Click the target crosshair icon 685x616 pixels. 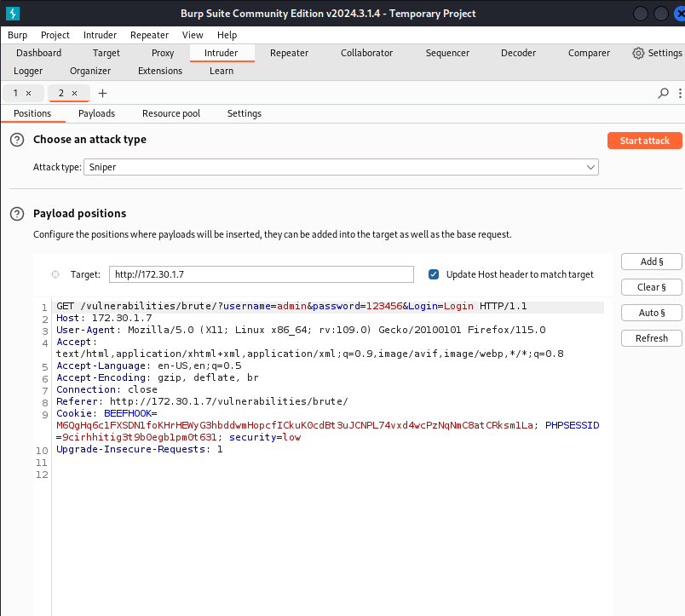[x=55, y=274]
